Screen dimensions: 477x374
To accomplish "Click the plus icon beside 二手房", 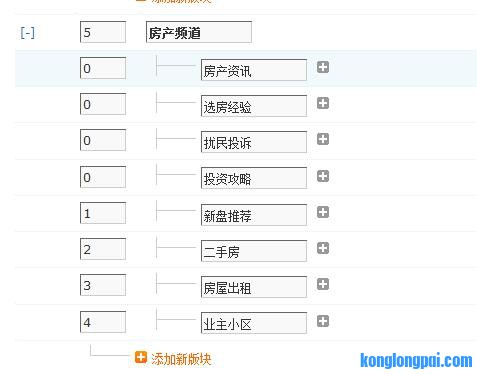I will pos(323,248).
